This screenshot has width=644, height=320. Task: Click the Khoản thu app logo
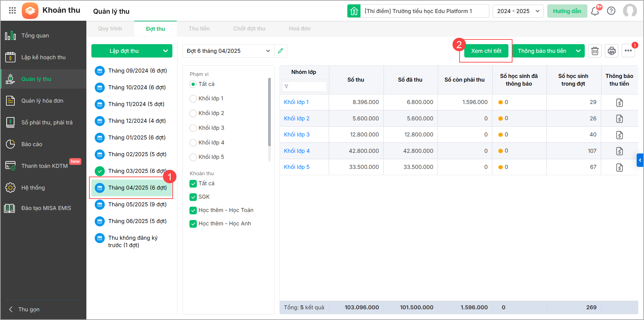[30, 11]
